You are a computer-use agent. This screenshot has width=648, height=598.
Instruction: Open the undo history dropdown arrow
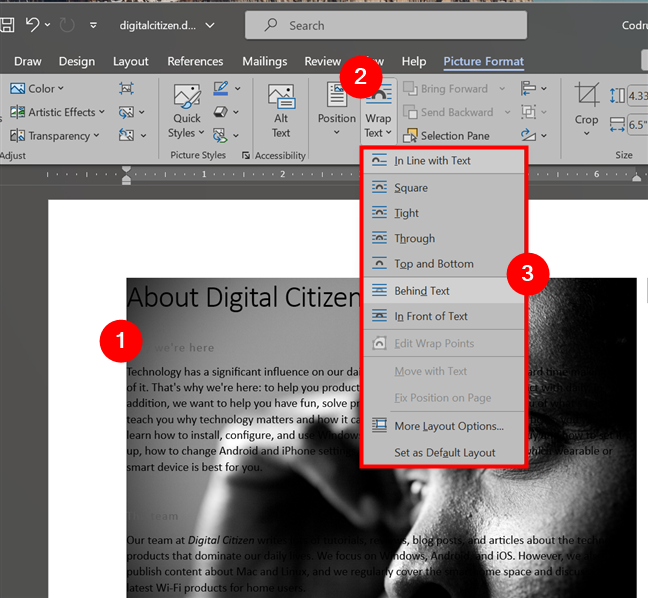point(48,25)
